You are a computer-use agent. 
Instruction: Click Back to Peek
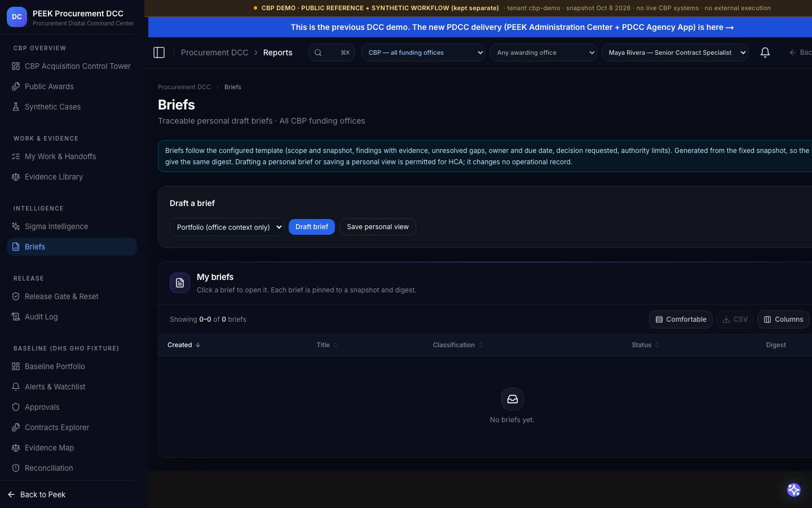pyautogui.click(x=37, y=494)
